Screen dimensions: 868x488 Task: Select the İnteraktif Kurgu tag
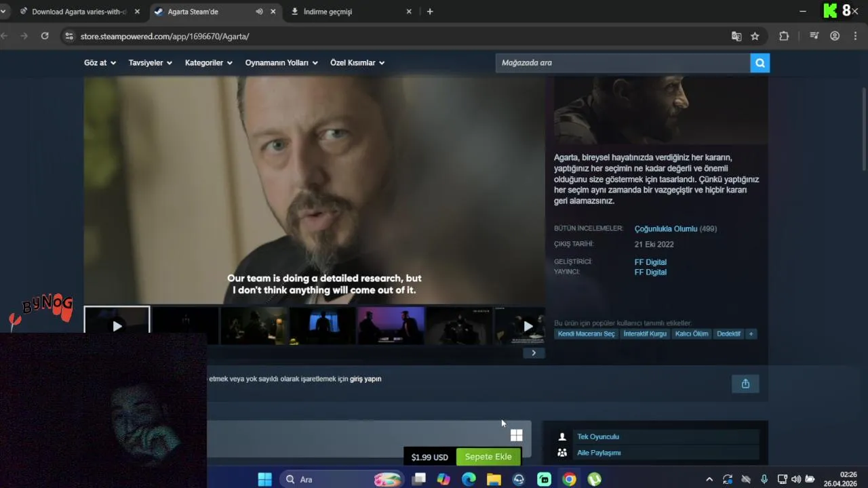tap(645, 333)
